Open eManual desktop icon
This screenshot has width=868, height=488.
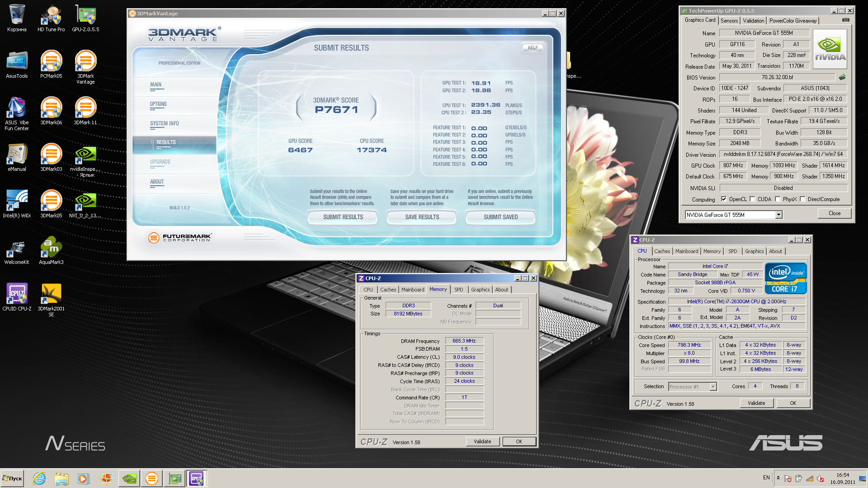pos(17,158)
